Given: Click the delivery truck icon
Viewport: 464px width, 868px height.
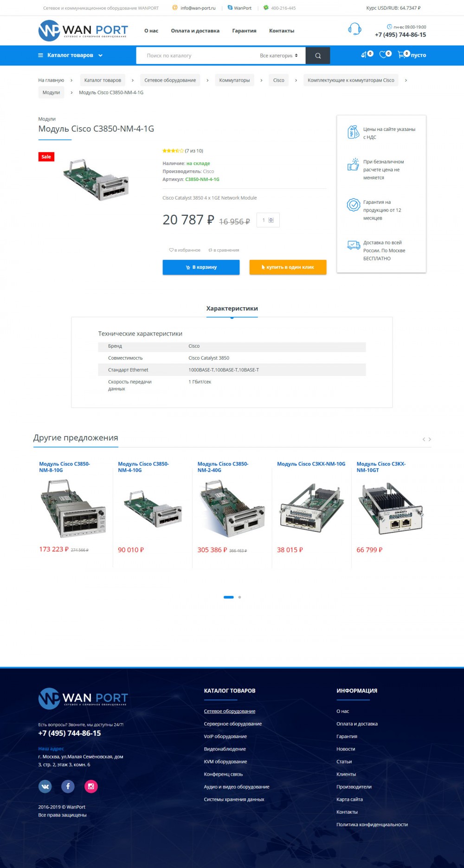Looking at the screenshot, I should [x=354, y=245].
